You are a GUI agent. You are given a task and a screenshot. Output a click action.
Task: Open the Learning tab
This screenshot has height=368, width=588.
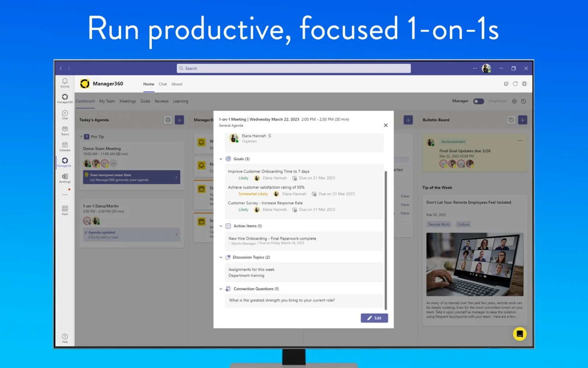[180, 101]
